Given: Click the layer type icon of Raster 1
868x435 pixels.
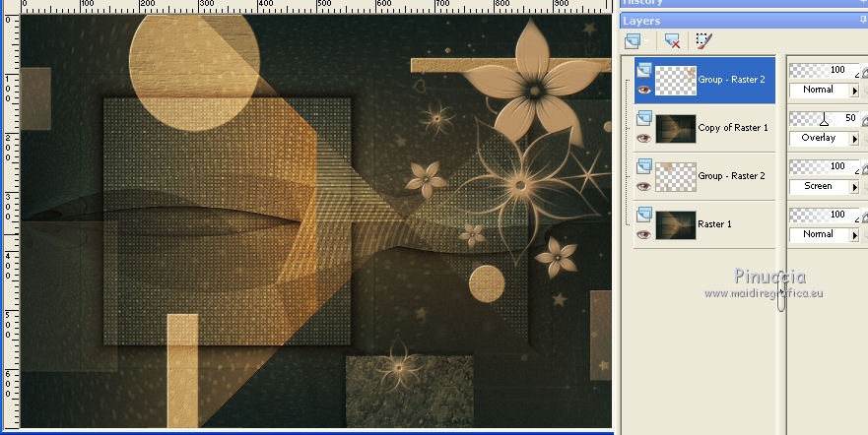Looking at the screenshot, I should pyautogui.click(x=644, y=214).
